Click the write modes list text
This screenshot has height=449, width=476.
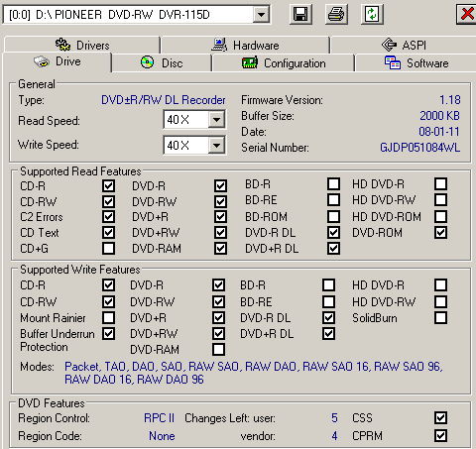click(254, 373)
